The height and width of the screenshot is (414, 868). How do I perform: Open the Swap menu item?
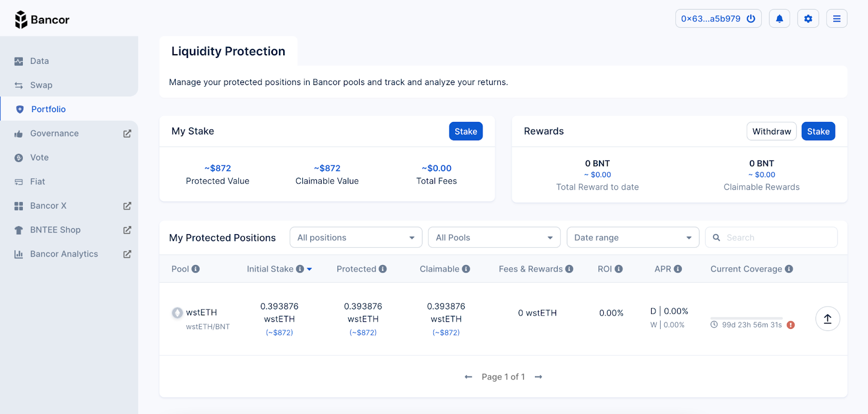(x=69, y=85)
